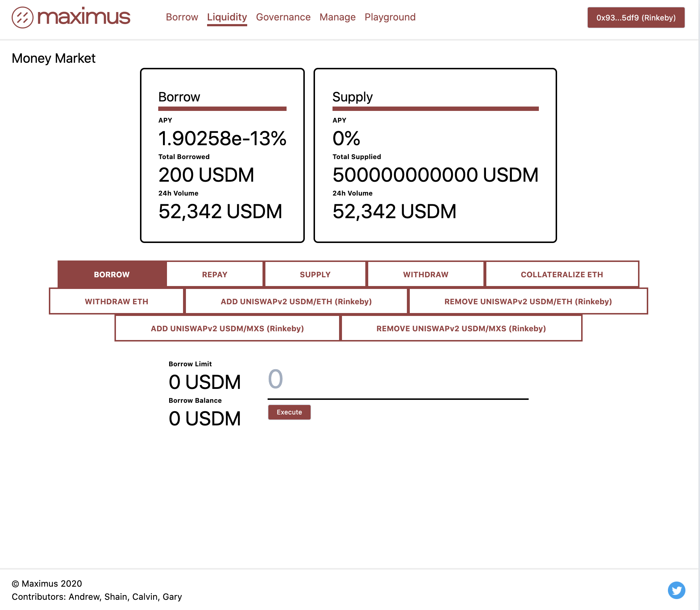
Task: Select ADD UNISWAPv2 USDM/MXS tab
Action: (x=227, y=328)
